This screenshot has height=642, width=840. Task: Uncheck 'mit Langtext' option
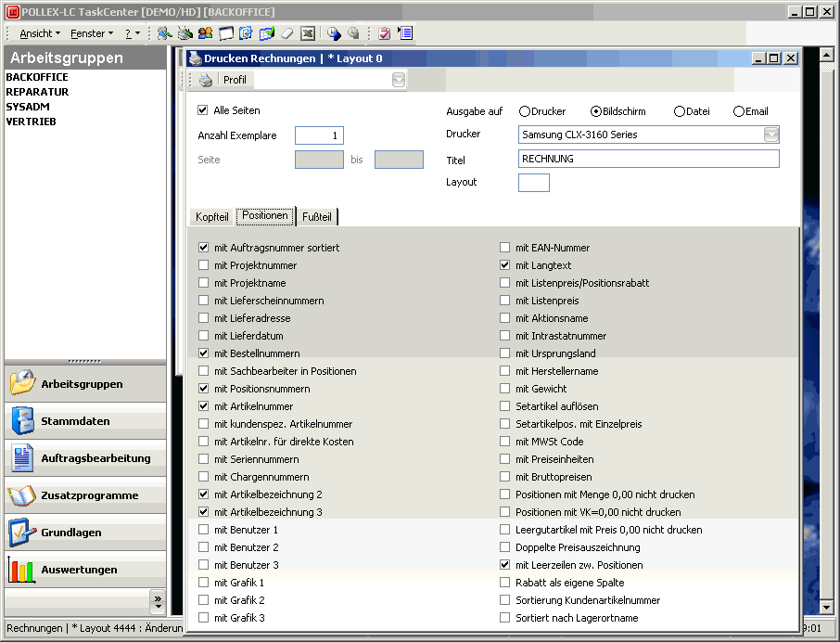pyautogui.click(x=505, y=265)
